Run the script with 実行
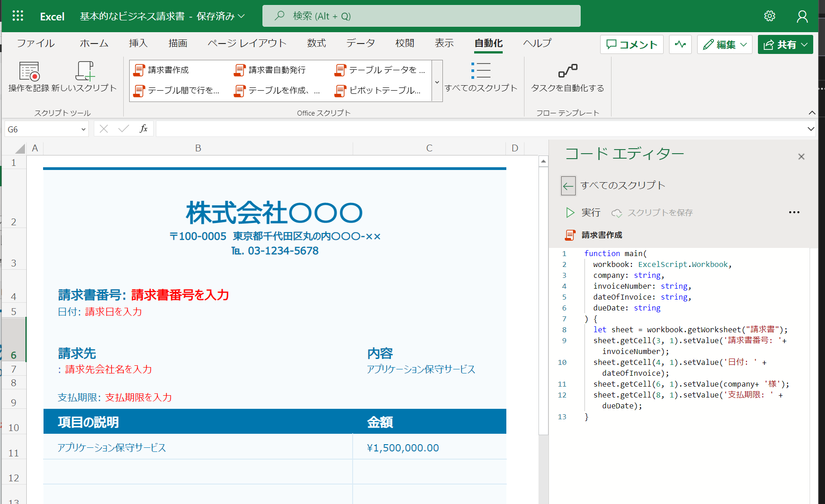This screenshot has height=504, width=825. (x=583, y=213)
